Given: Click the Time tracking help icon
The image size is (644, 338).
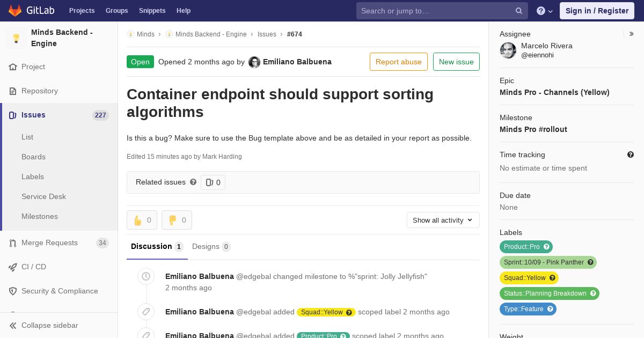Looking at the screenshot, I should coord(631,155).
